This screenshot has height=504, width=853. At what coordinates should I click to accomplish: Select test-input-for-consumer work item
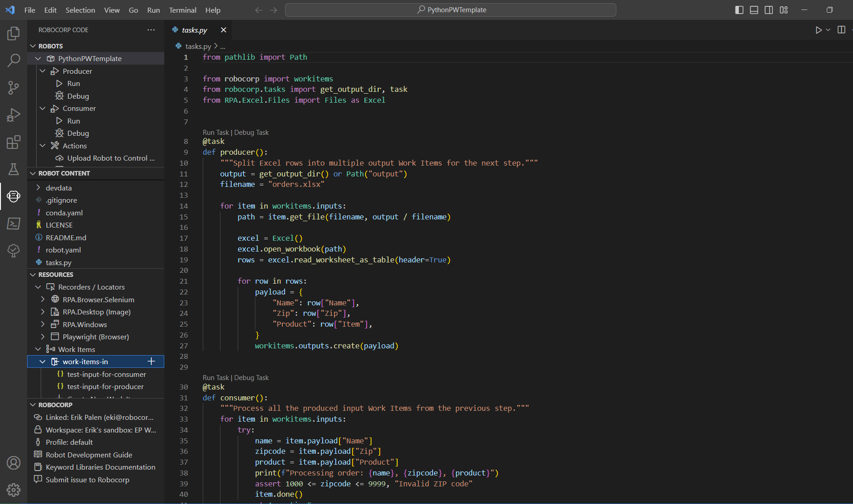(x=107, y=374)
